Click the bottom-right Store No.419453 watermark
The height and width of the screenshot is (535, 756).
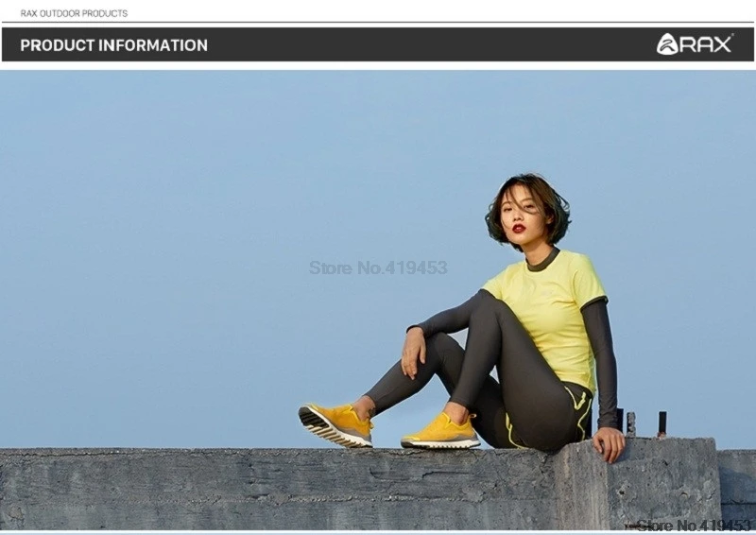click(694, 525)
